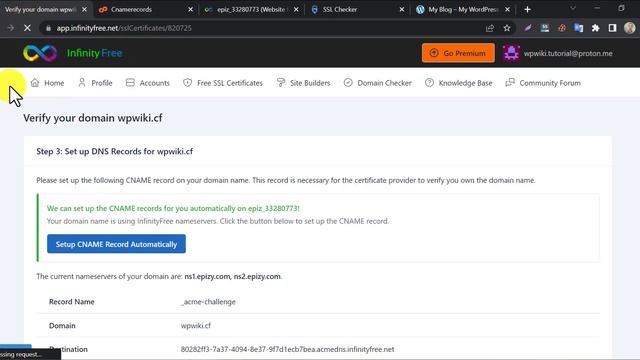The height and width of the screenshot is (360, 640).
Task: Click the Chrome profile picture
Action: (629, 28)
